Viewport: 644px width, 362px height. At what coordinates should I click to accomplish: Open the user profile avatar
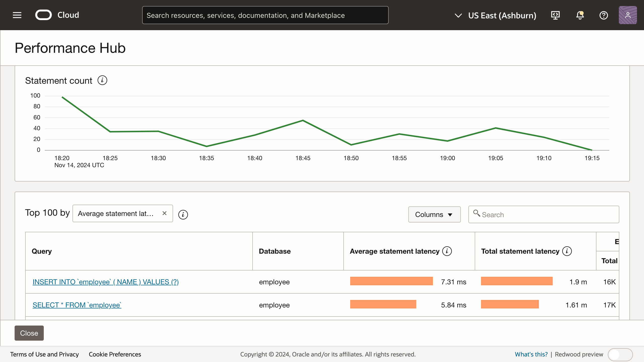click(628, 15)
